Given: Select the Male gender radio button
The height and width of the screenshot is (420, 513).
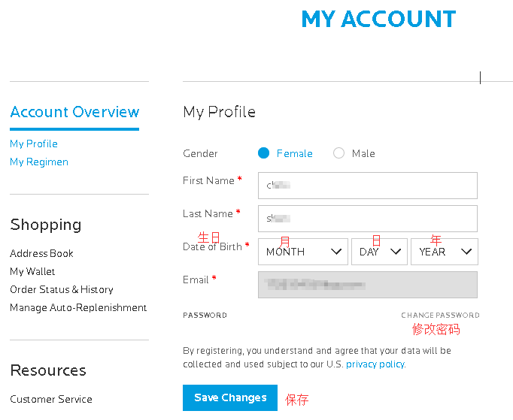Looking at the screenshot, I should (x=338, y=153).
